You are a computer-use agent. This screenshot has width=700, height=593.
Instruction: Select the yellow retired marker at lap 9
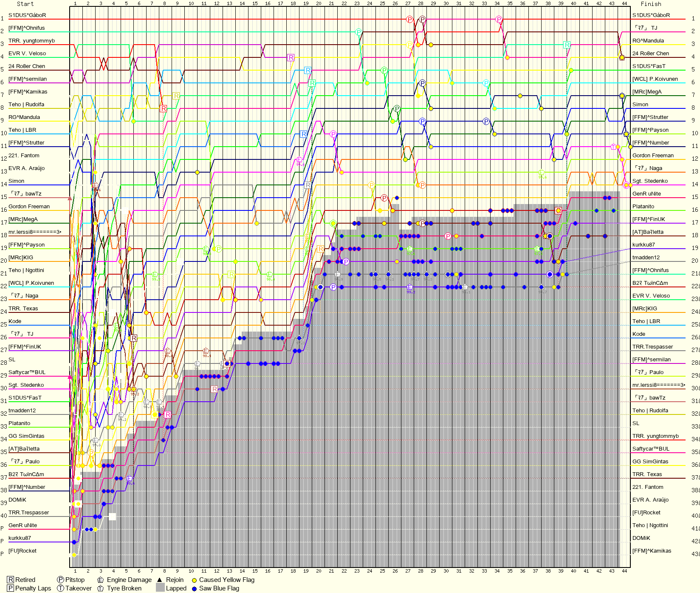pos(176,96)
